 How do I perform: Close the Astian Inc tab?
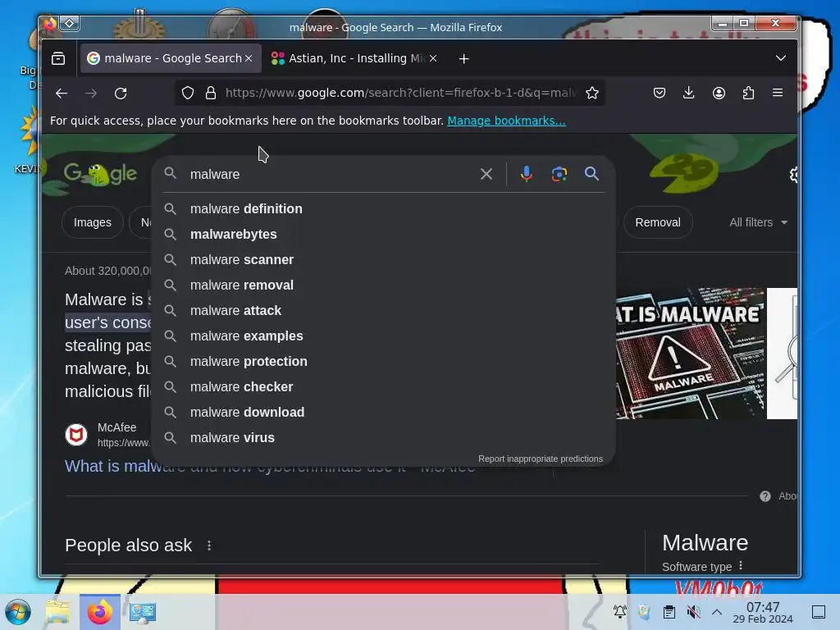point(433,58)
